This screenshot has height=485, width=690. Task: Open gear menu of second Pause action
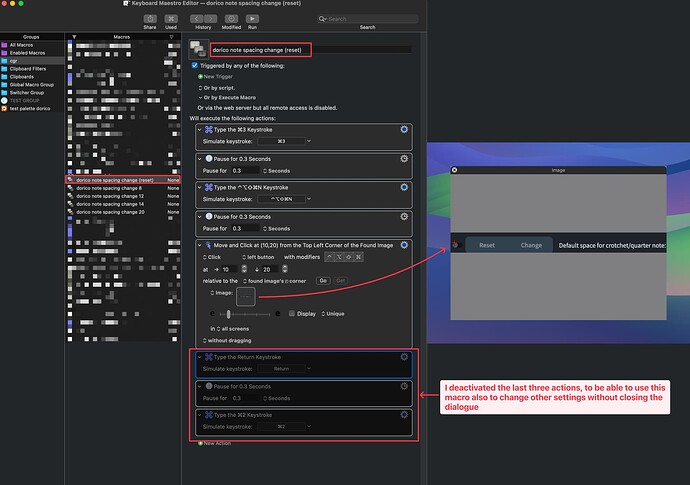click(x=404, y=216)
